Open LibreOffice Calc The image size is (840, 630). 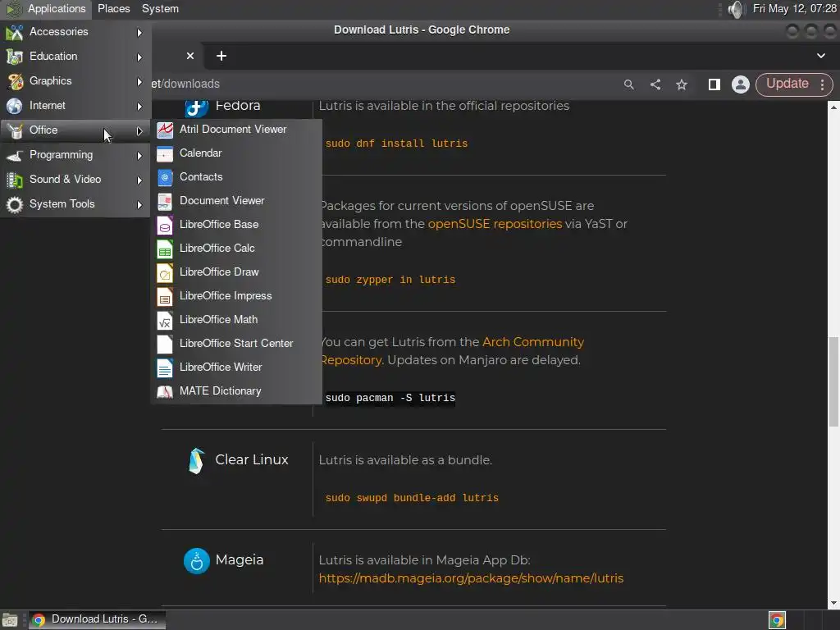(236, 248)
